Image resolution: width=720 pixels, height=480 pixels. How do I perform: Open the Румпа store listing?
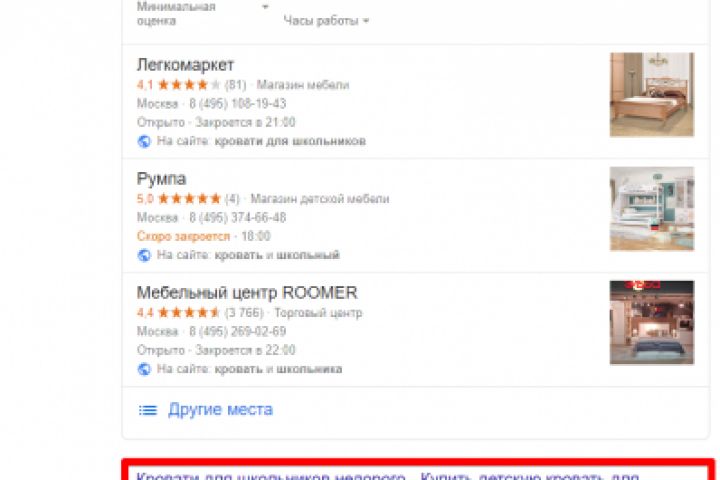[161, 179]
